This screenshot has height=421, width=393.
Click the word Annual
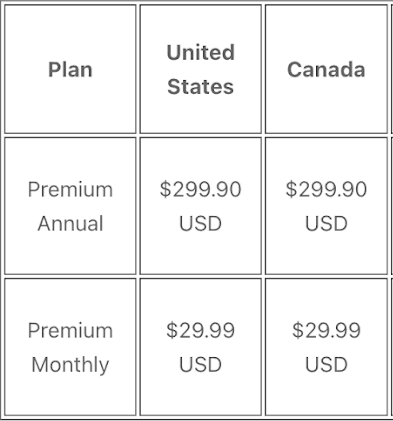(70, 223)
